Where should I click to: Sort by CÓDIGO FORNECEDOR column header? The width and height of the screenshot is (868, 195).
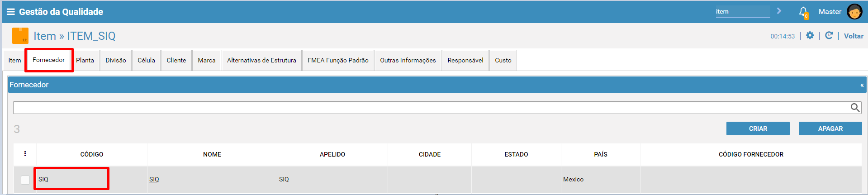(x=751, y=154)
